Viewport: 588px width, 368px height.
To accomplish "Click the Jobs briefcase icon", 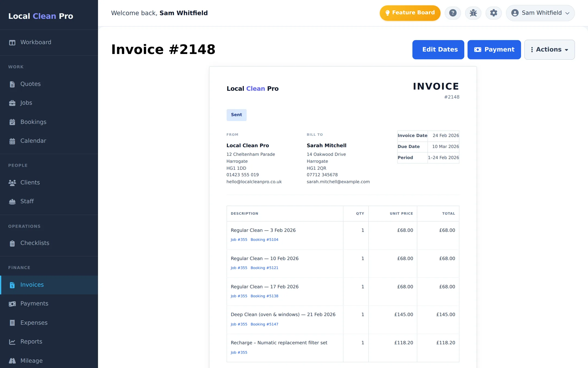I will click(x=12, y=103).
